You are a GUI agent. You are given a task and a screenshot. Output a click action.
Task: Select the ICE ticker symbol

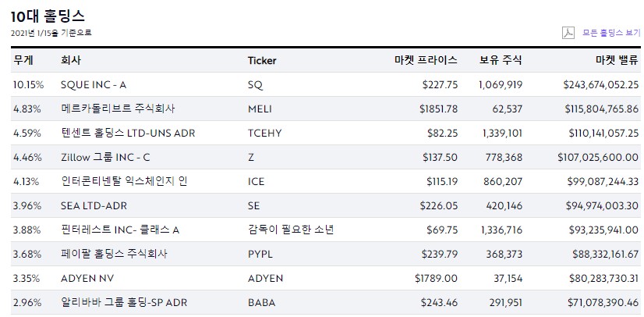click(257, 181)
